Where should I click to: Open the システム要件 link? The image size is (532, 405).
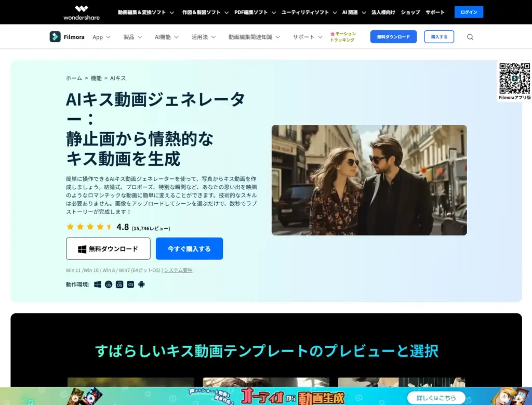[178, 270]
